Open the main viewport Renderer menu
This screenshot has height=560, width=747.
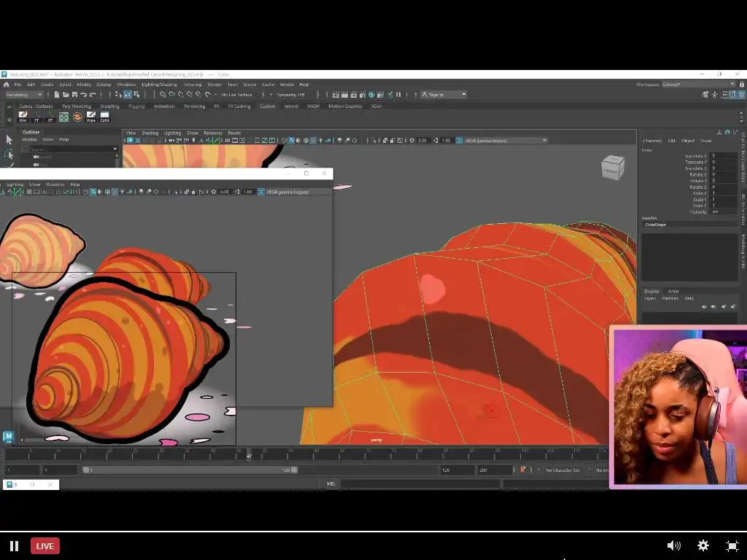point(213,133)
